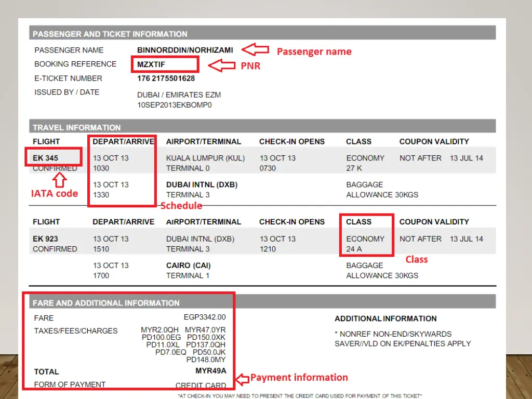Click the 1510 departure time
This screenshot has width=532, height=399.
click(x=101, y=249)
